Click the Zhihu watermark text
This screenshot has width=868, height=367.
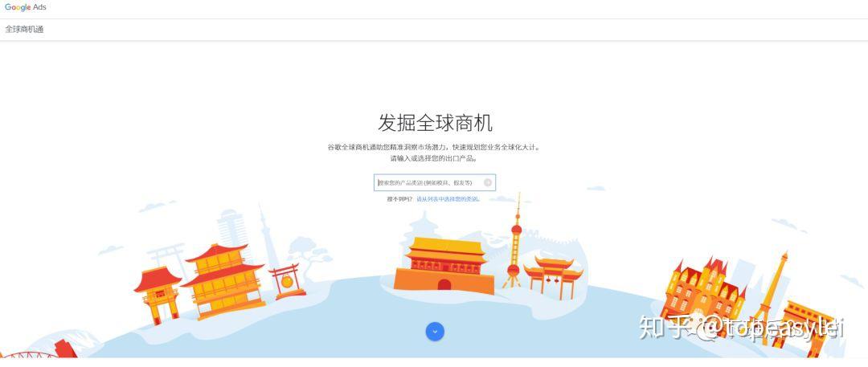click(x=741, y=328)
